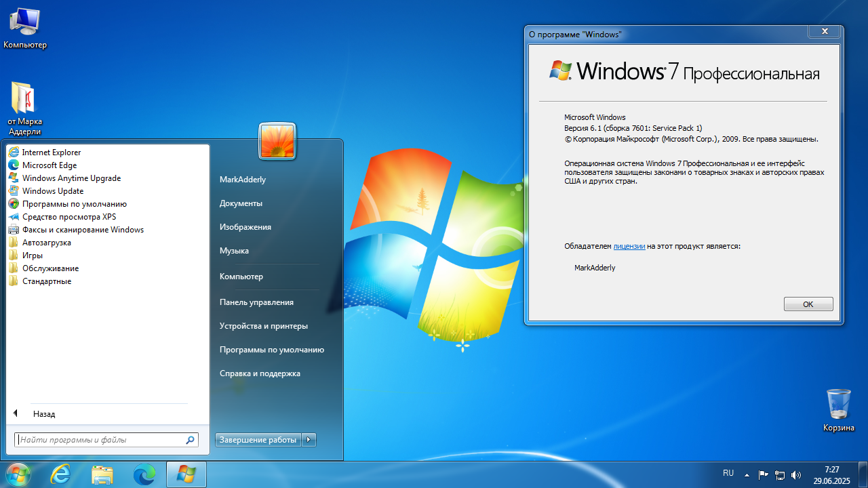The width and height of the screenshot is (868, 488).
Task: Open the clock showing 7:27
Action: (832, 474)
